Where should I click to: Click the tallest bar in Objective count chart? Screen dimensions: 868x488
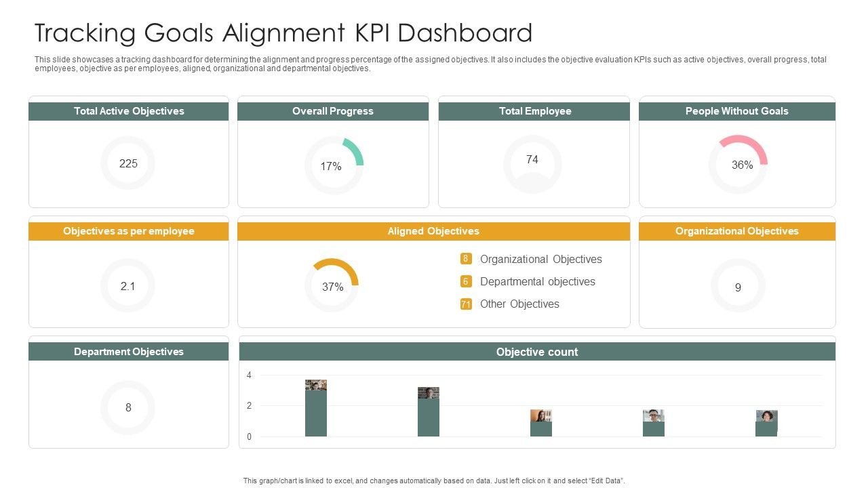316,410
